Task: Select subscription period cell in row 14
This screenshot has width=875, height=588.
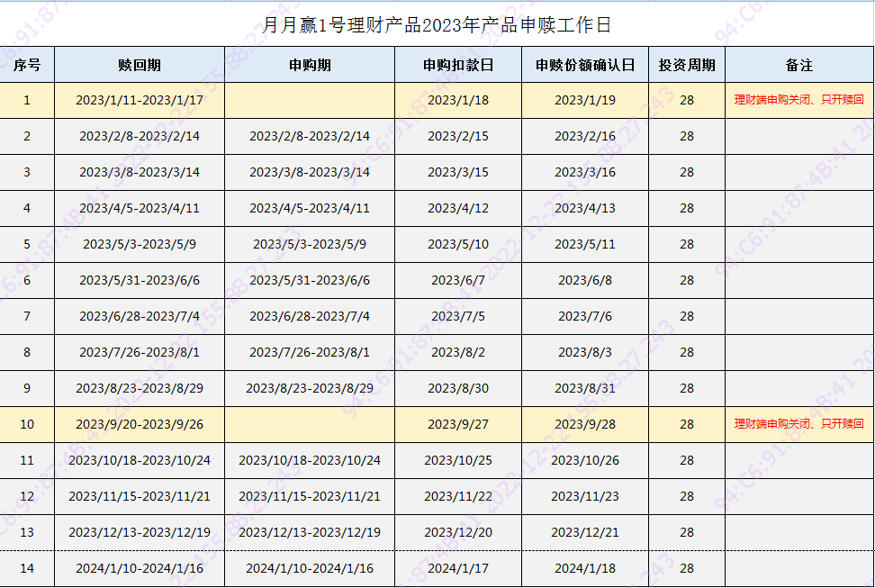Action: [x=310, y=568]
